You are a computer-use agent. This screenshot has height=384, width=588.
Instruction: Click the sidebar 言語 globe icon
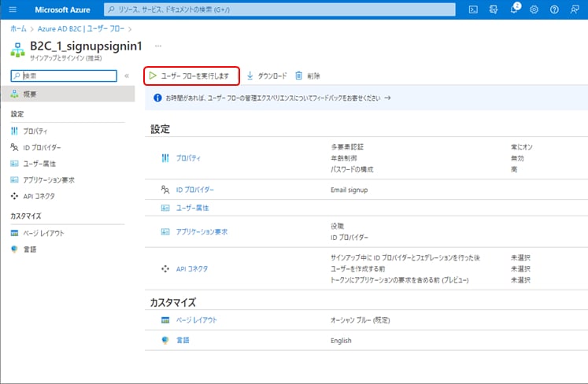[14, 249]
